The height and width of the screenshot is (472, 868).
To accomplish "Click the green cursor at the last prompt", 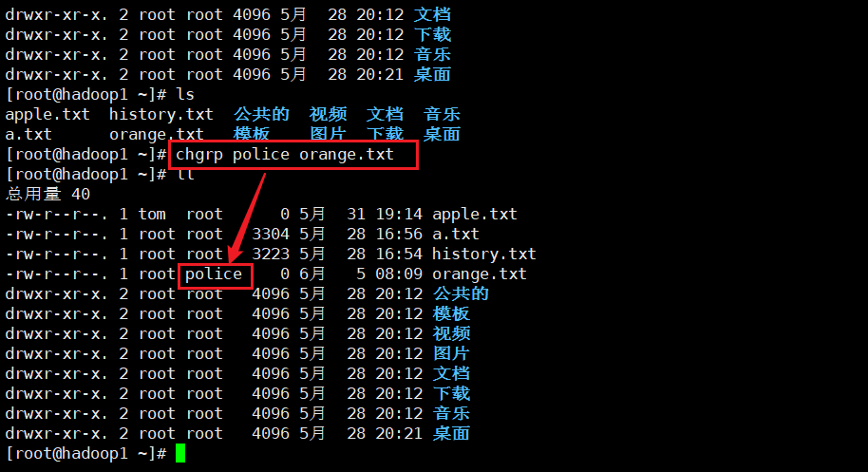I will [180, 453].
